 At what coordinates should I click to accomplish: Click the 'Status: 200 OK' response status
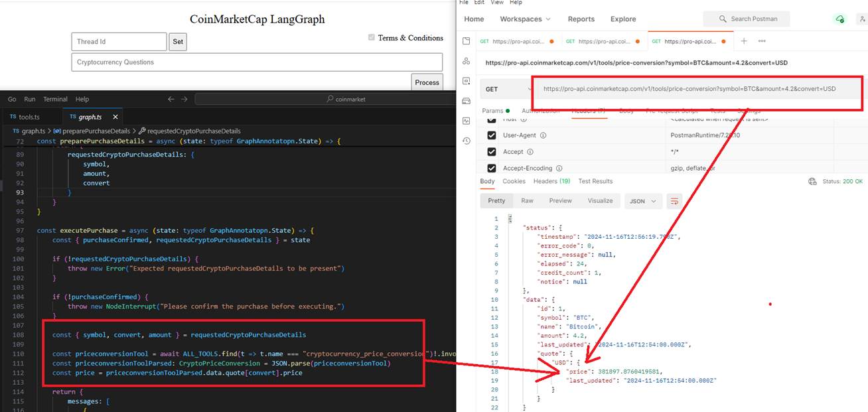tap(842, 181)
